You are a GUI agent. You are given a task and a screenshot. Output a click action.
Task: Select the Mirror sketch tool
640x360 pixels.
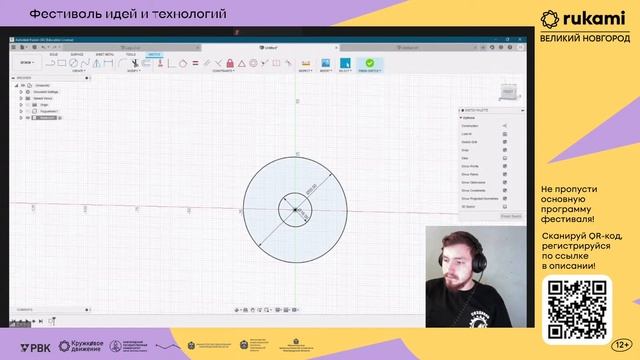96,63
